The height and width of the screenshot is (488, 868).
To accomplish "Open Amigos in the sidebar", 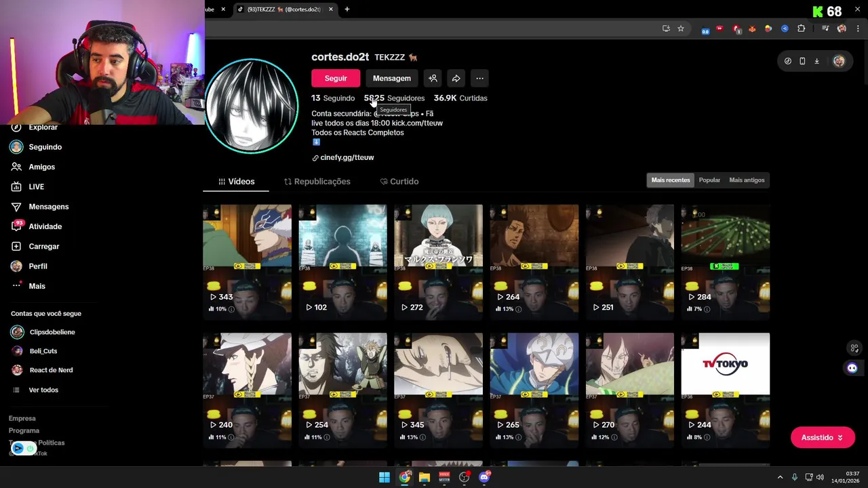I will pos(33,167).
